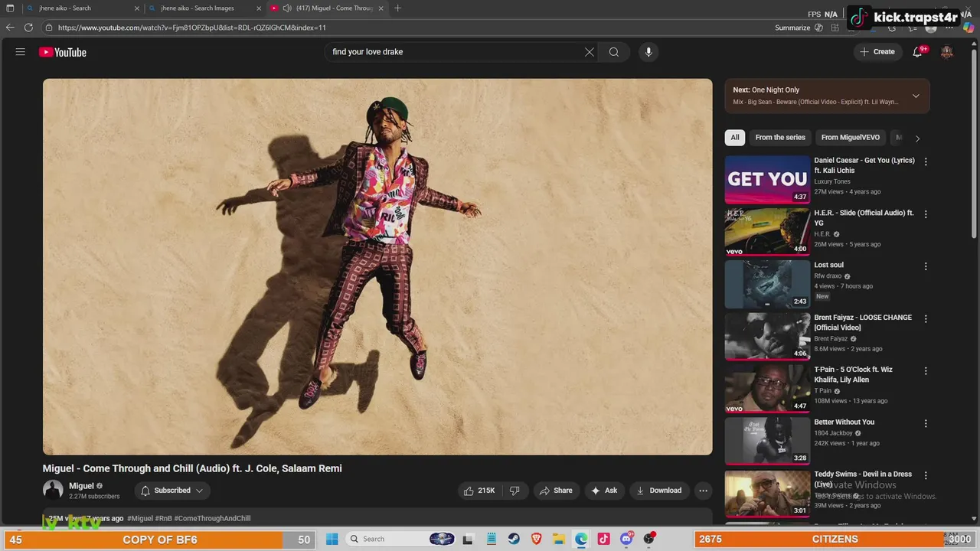
Task: Open OBS Studio from the taskbar
Action: (649, 539)
